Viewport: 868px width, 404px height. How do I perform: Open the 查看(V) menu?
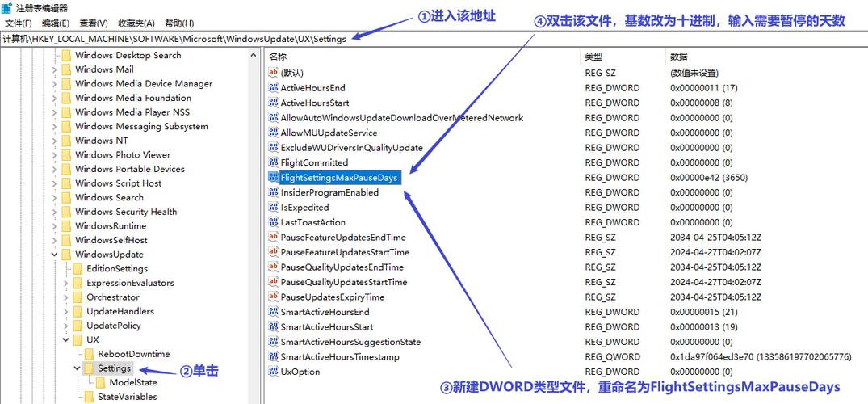(x=94, y=23)
